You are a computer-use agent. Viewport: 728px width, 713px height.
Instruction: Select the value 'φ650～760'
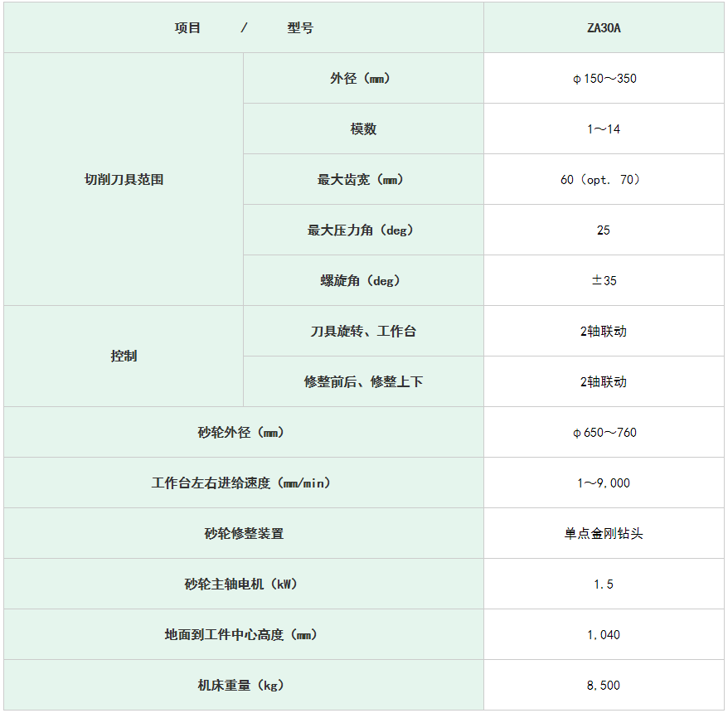[x=604, y=433]
